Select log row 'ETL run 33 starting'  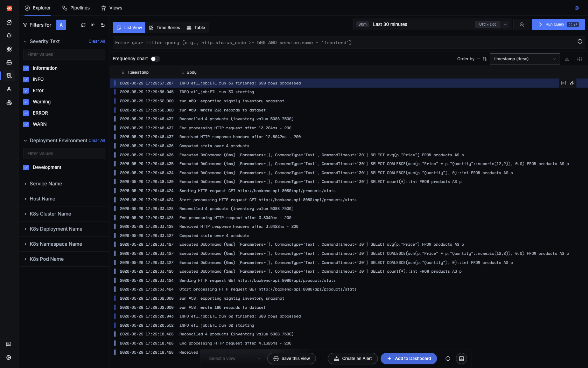(348, 92)
